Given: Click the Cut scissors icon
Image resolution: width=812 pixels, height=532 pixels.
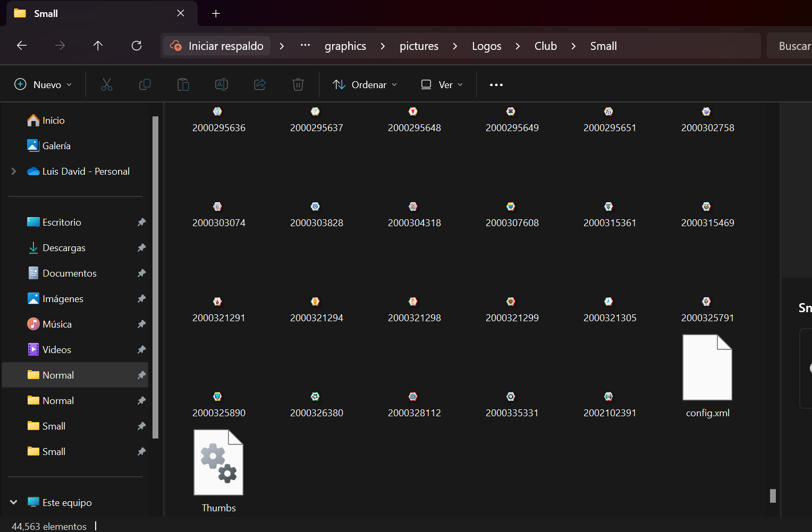Looking at the screenshot, I should tap(107, 84).
